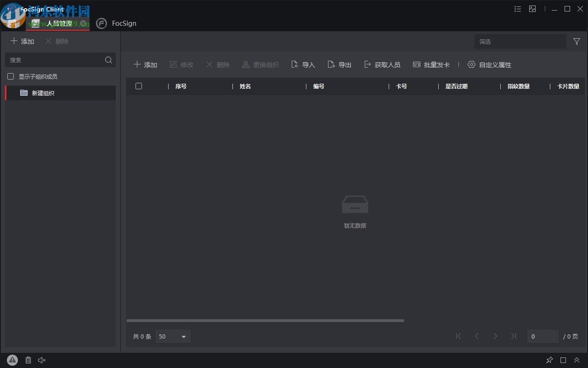Click the pin icon in bottom right

tap(549, 360)
